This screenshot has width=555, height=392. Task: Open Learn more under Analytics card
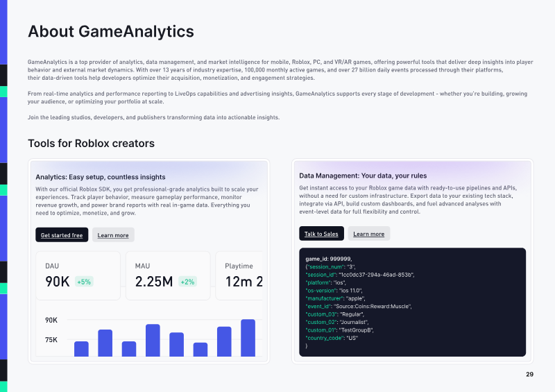pos(113,235)
